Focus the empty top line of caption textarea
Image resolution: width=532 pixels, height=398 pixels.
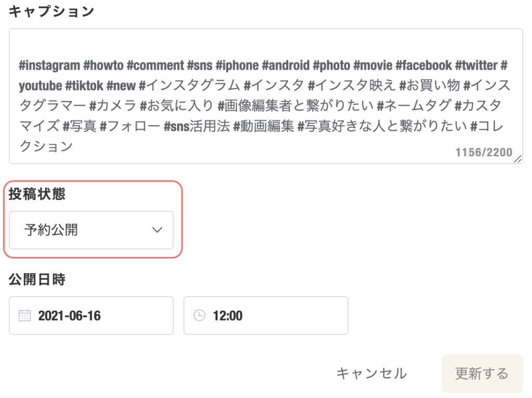tap(265, 46)
